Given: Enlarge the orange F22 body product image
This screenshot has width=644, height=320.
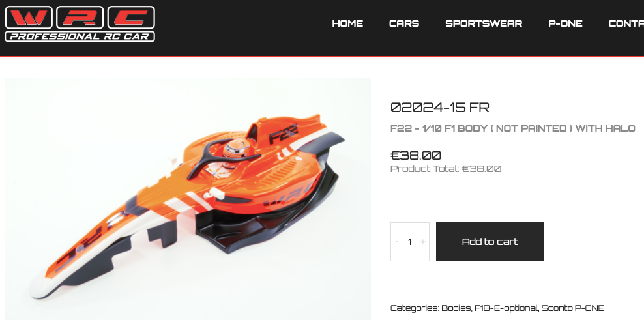Looking at the screenshot, I should [x=187, y=199].
